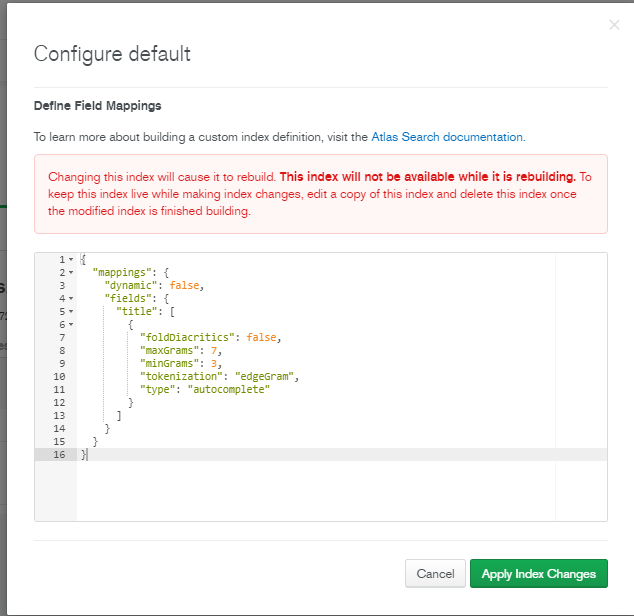Click line number 3 in the gutter
The height and width of the screenshot is (616, 634).
(x=61, y=286)
